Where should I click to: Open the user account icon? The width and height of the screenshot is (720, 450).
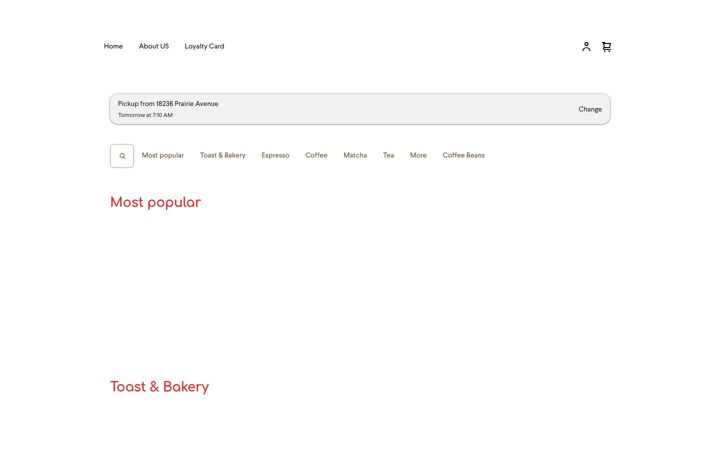586,46
